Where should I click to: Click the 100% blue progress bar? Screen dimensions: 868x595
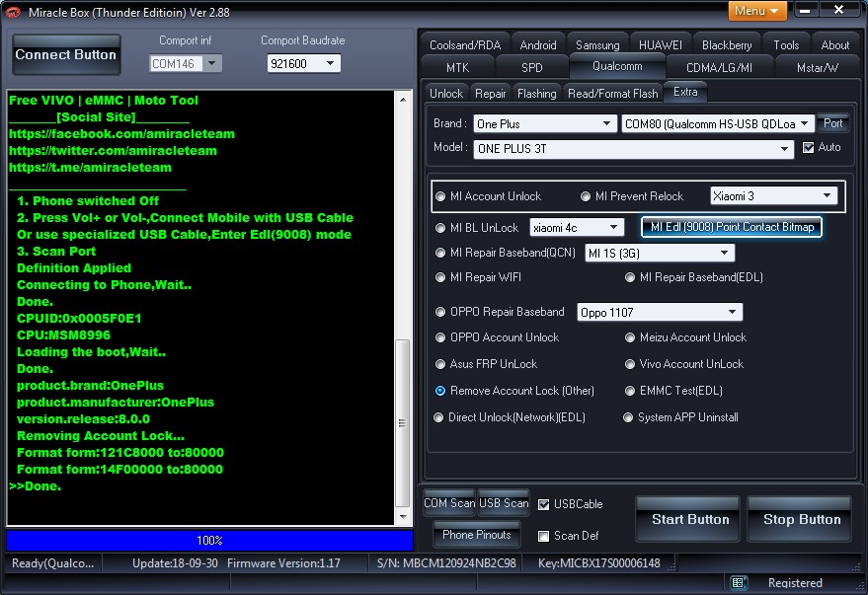[209, 541]
